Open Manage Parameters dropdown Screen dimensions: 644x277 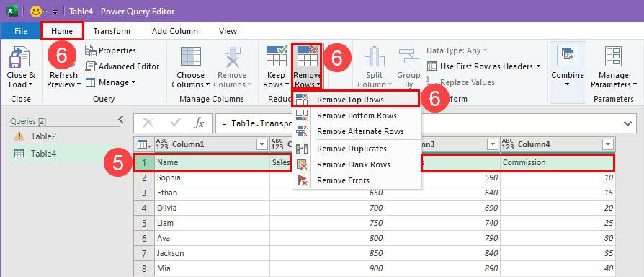tap(614, 80)
